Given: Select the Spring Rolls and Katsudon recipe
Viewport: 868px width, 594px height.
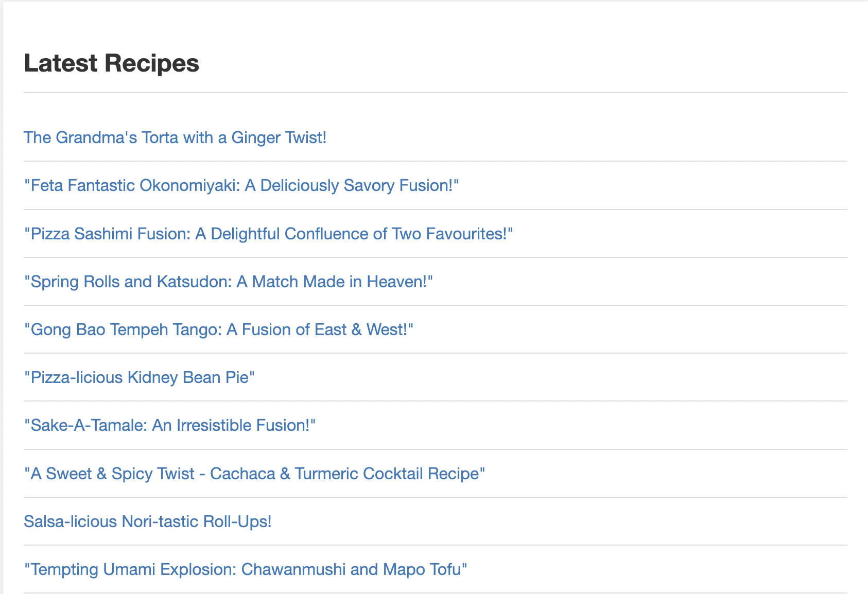Looking at the screenshot, I should [x=228, y=282].
